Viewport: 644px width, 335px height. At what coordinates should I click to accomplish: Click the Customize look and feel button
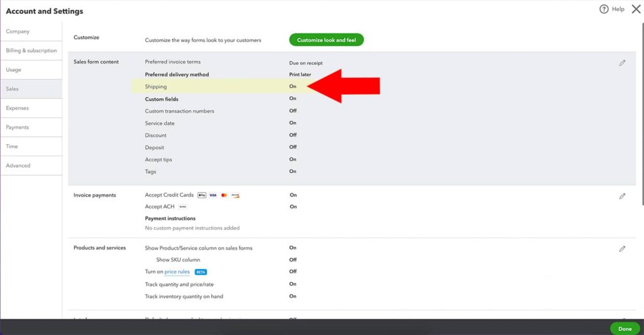tap(326, 40)
